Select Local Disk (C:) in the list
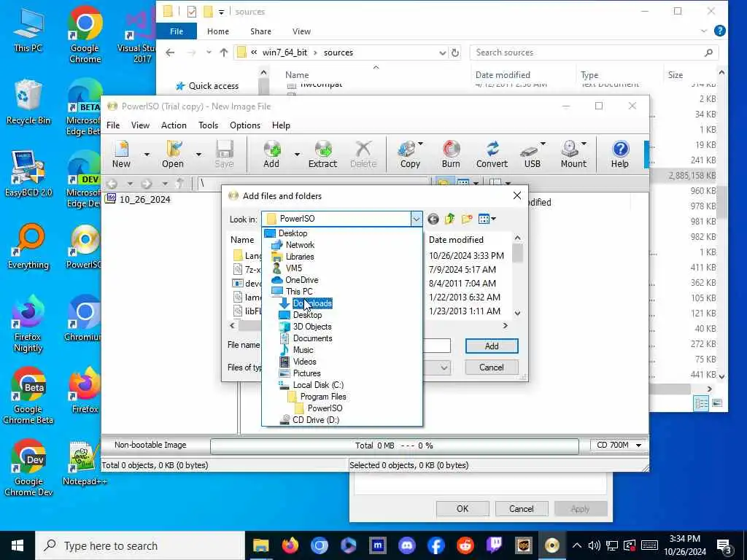This screenshot has width=747, height=560. click(318, 385)
